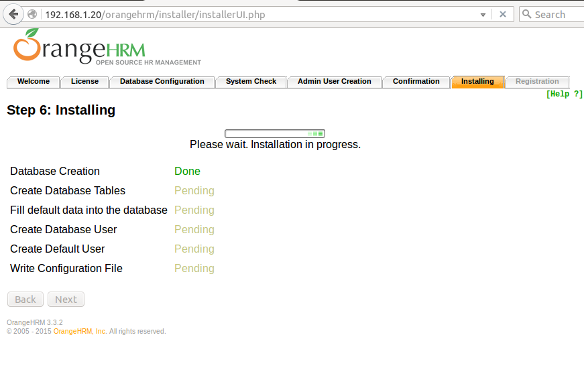The image size is (584, 392).
Task: Click Pending status for Write Configuration File
Action: (x=194, y=269)
